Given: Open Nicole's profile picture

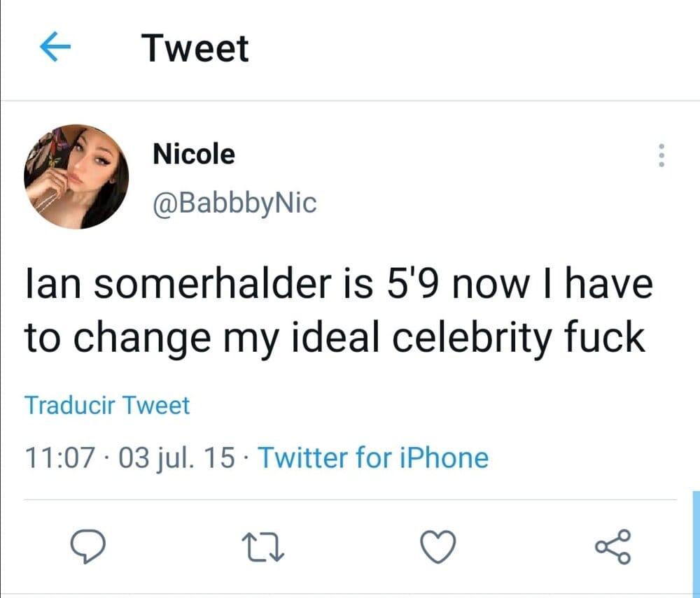Looking at the screenshot, I should click(76, 177).
